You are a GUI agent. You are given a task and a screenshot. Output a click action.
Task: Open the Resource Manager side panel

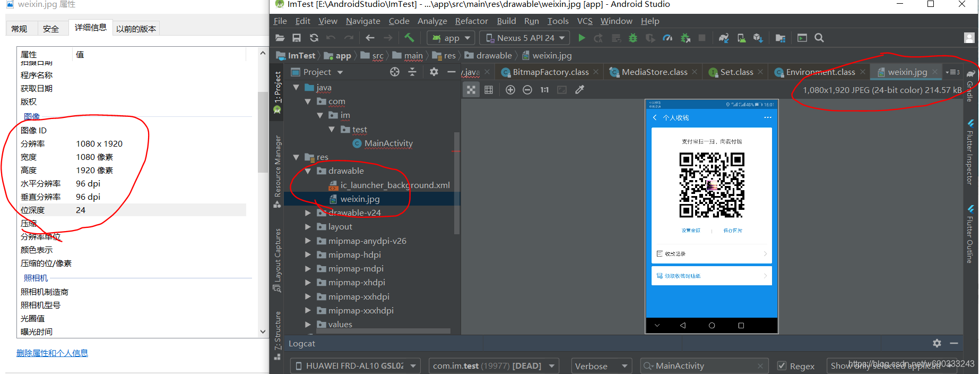tap(277, 171)
